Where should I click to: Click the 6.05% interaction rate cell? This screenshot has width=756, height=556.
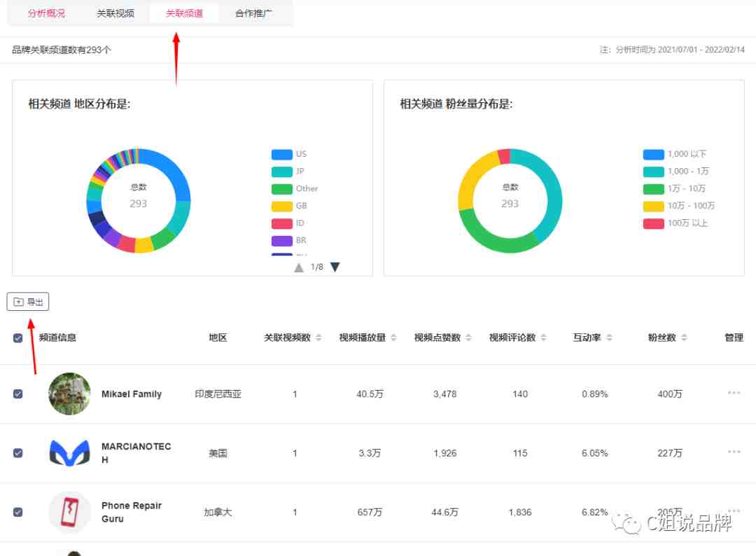[594, 453]
